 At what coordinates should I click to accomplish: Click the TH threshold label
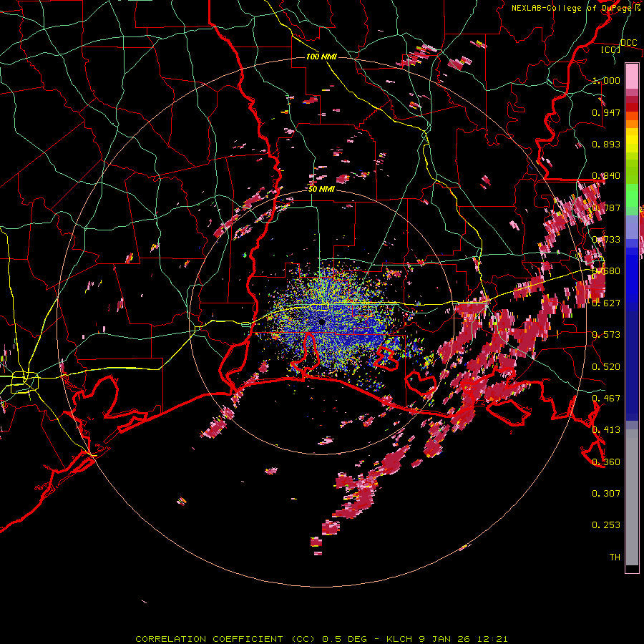615,557
